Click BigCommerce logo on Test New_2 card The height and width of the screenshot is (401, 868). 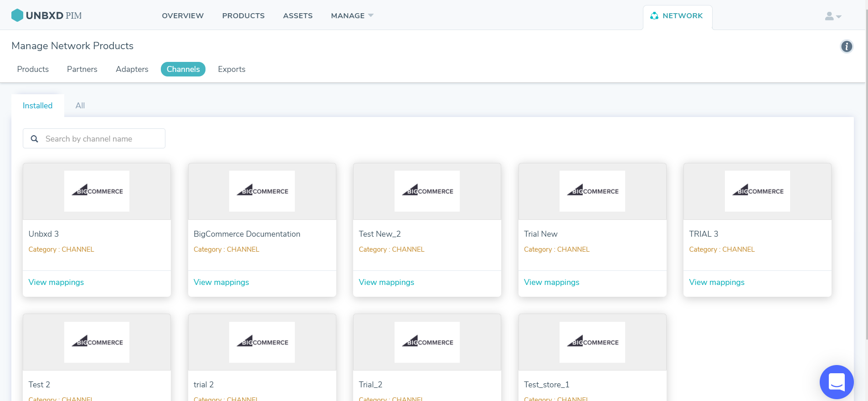coord(427,191)
